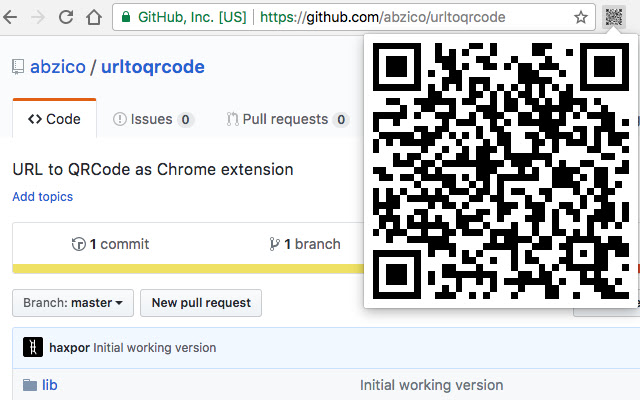This screenshot has width=640, height=400.
Task: Click the haxpor avatar image
Action: pyautogui.click(x=33, y=347)
